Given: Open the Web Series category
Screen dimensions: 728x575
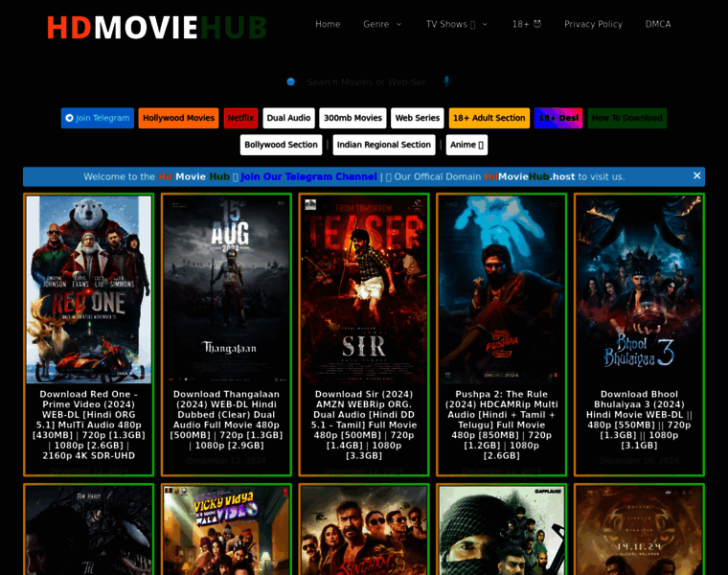Looking at the screenshot, I should (x=418, y=118).
